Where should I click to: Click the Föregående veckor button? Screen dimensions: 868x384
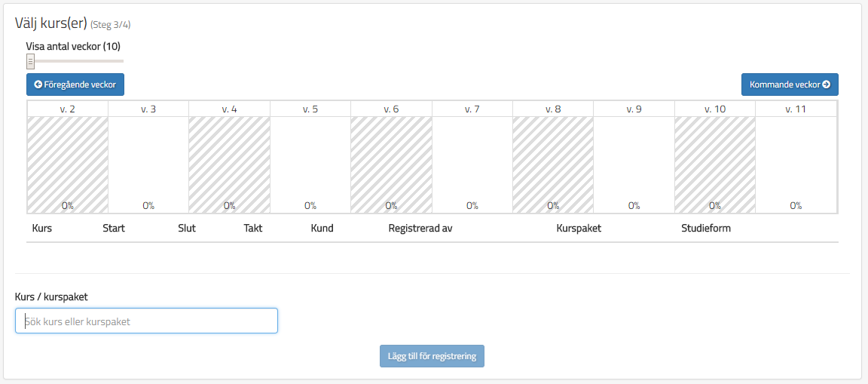(x=75, y=84)
